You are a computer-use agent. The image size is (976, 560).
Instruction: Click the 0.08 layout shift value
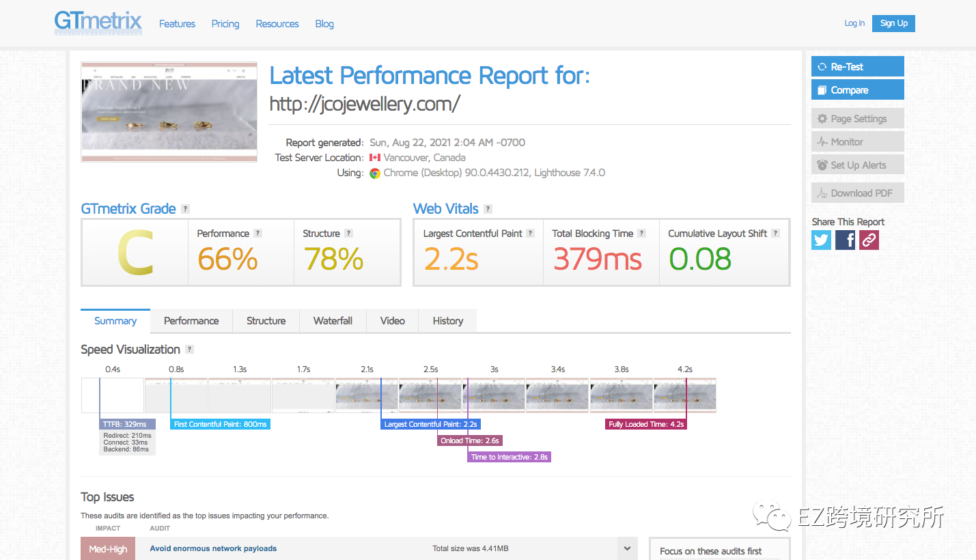700,260
